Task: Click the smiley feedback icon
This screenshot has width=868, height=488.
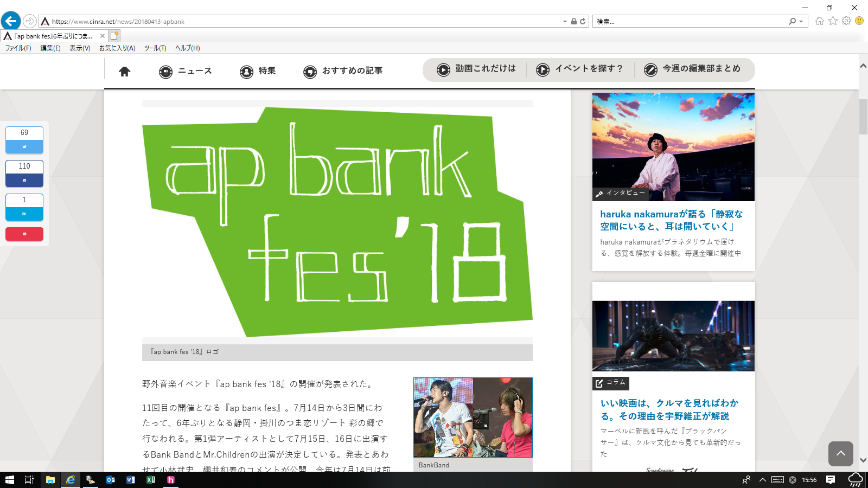Action: [859, 21]
